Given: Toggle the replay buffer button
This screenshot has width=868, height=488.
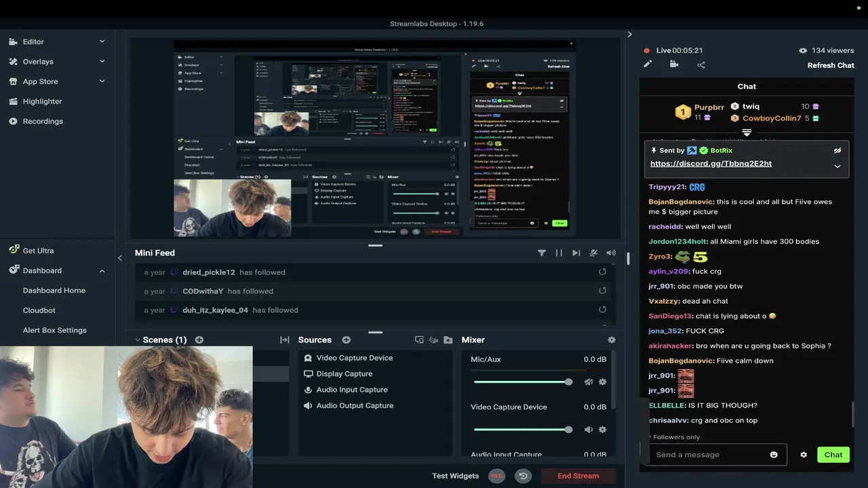Looking at the screenshot, I should coord(523,476).
